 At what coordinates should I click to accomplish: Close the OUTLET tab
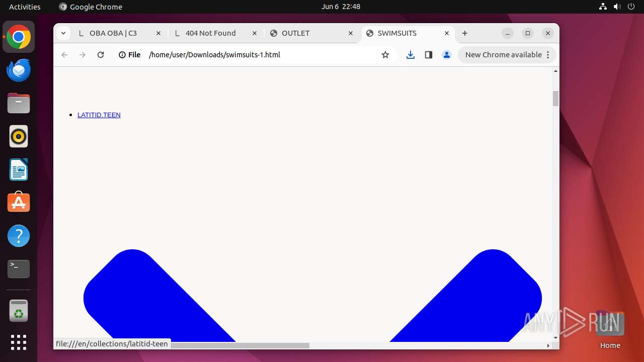[x=351, y=33]
